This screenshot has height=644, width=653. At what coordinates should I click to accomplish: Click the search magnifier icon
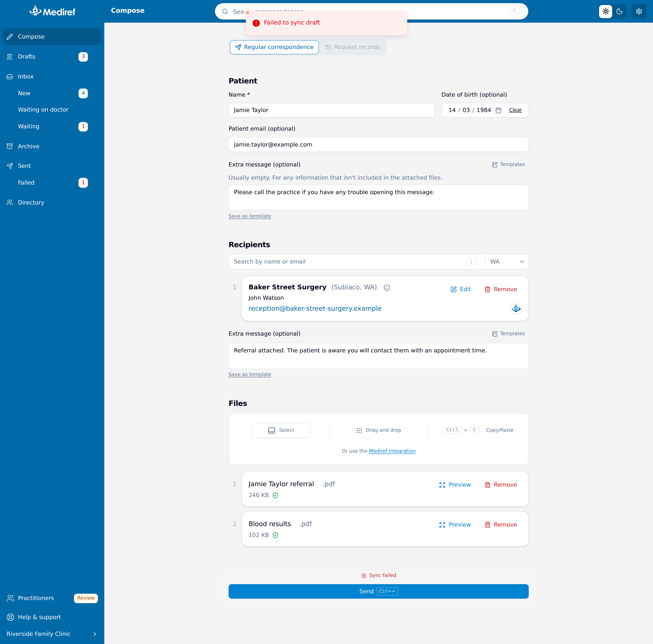click(x=225, y=12)
